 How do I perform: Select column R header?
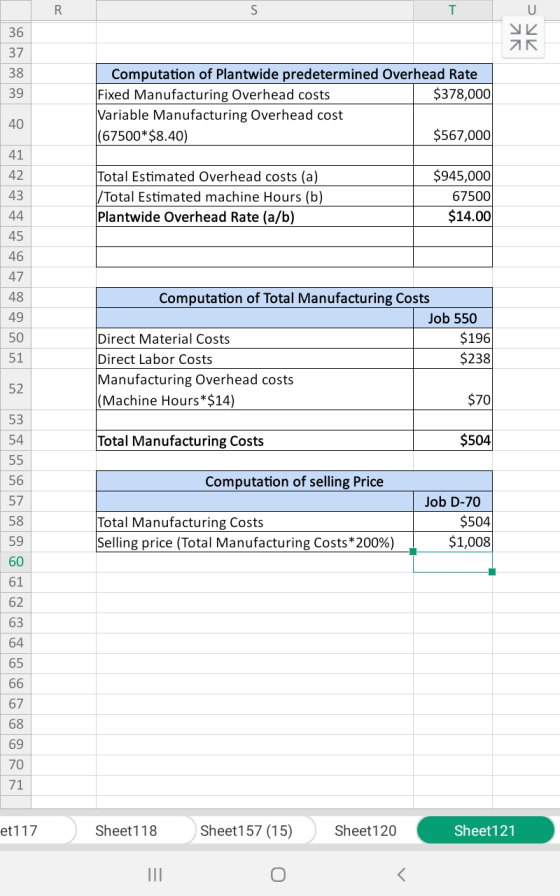63,10
